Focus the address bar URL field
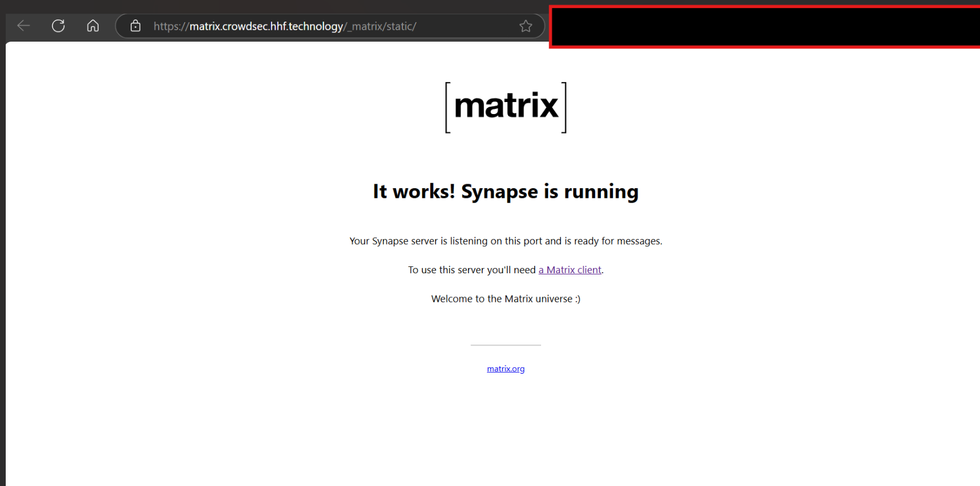This screenshot has width=980, height=486. 330,26
